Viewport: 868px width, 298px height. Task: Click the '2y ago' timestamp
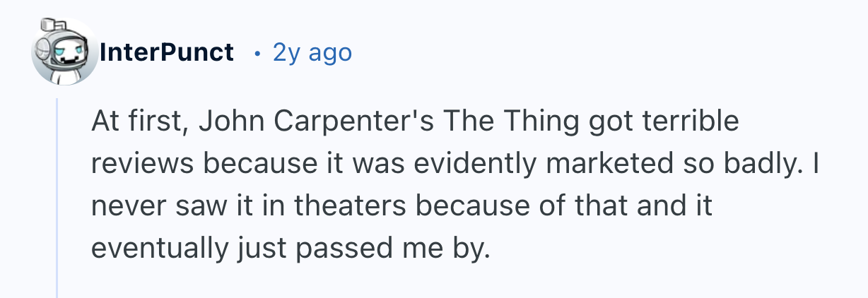[312, 52]
